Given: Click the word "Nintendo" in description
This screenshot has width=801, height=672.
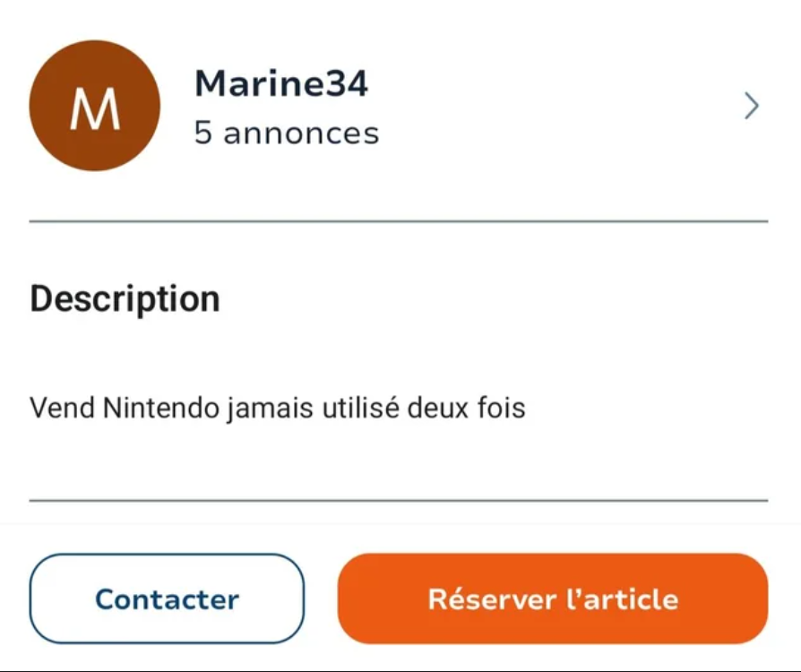Looking at the screenshot, I should 159,409.
